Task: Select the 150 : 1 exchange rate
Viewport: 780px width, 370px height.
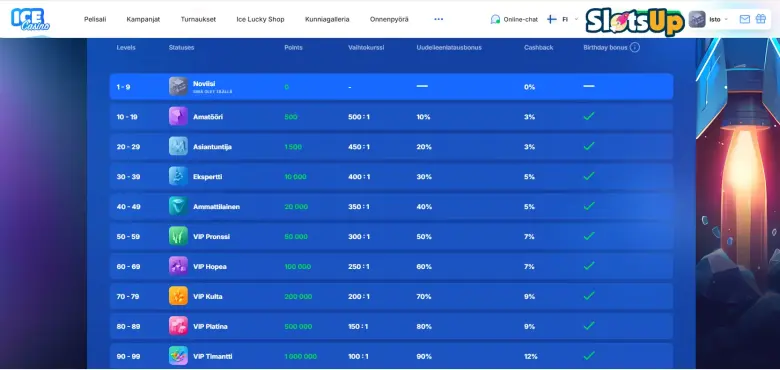Action: (358, 327)
